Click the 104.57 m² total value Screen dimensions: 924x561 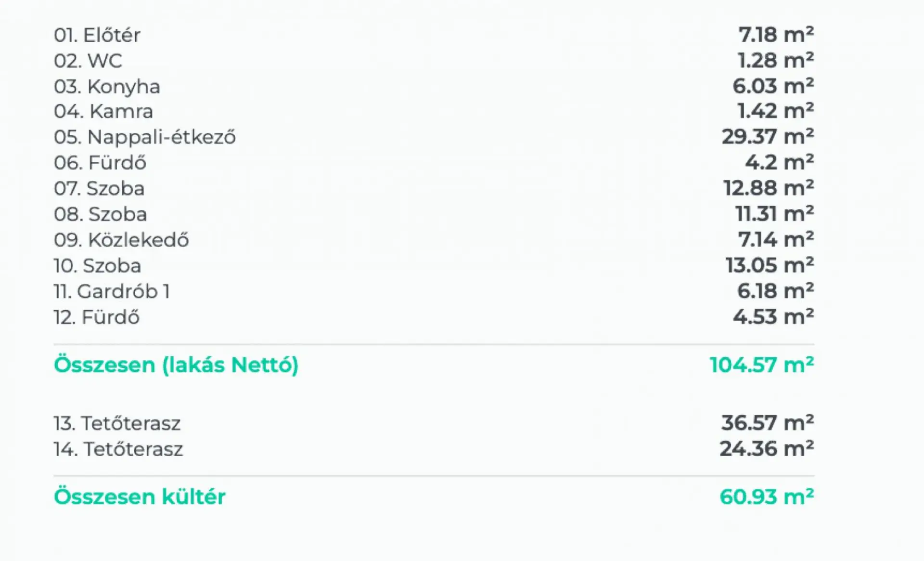(761, 365)
